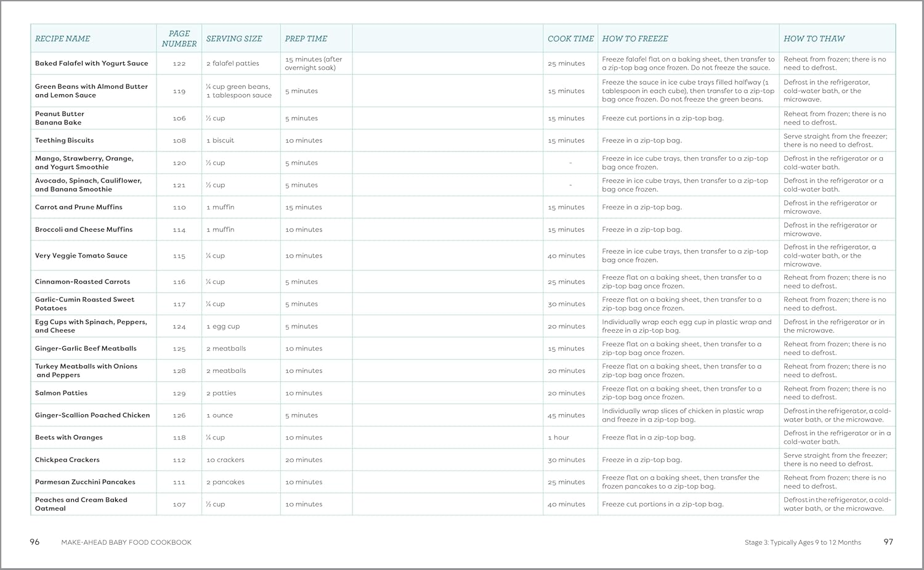The image size is (924, 570).
Task: Click the Peaches and Cream Baked Oatmeal row
Action: point(81,503)
